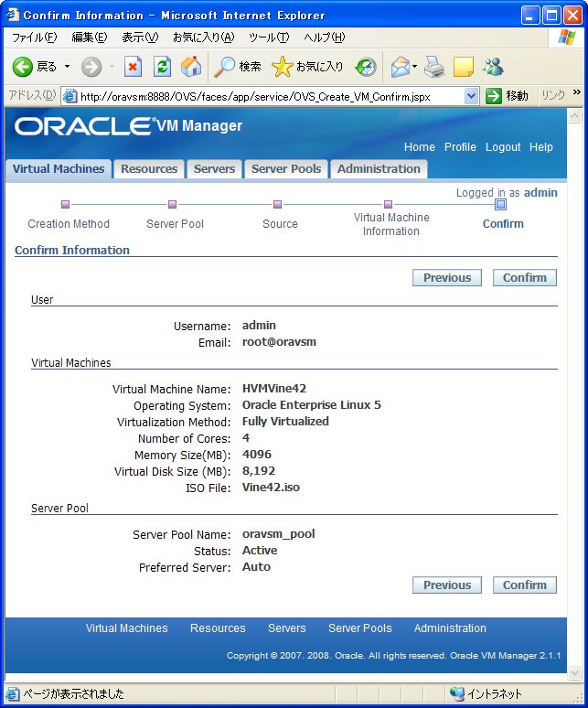Screen dimensions: 588x708
Task: Expand Links toolbar chevron
Action: [x=577, y=92]
